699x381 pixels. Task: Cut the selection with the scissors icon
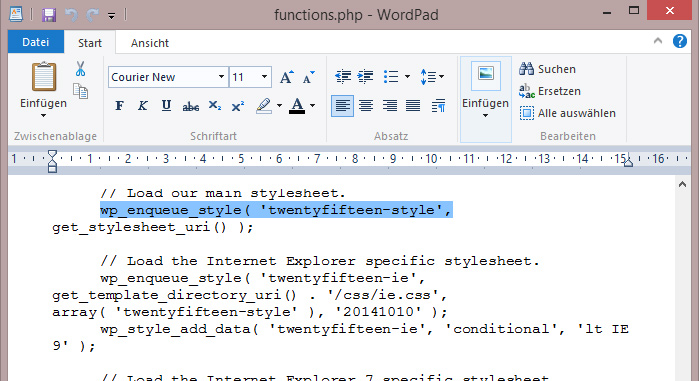(x=80, y=69)
